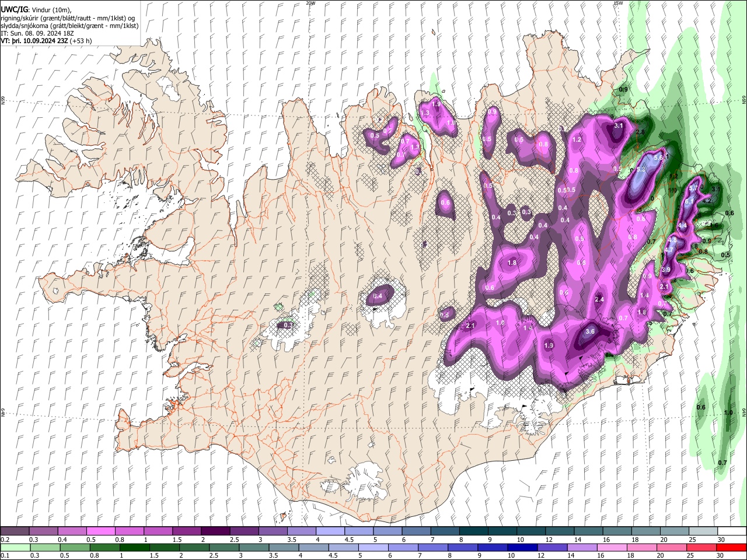The width and height of the screenshot is (747, 560).
Task: Click the '6.1' precipitation value on the map
Action: (689, 201)
